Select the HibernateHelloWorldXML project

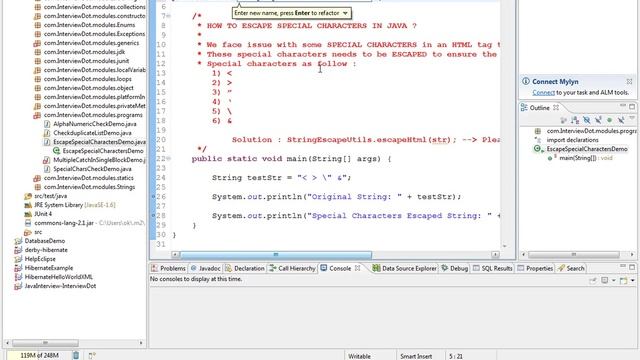[x=58, y=277]
